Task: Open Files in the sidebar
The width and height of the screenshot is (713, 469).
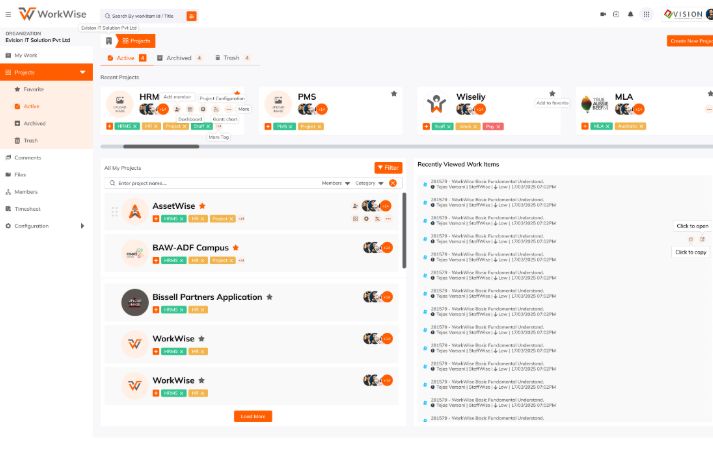Action: click(46, 175)
